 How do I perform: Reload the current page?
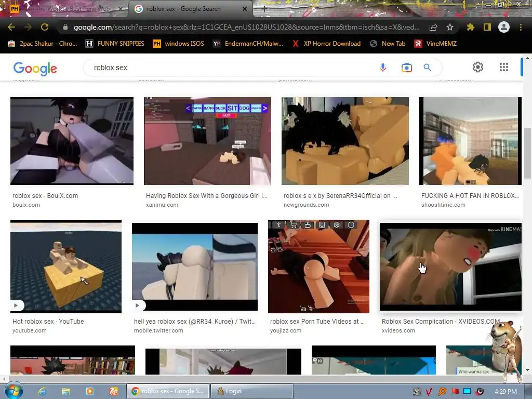[x=45, y=27]
